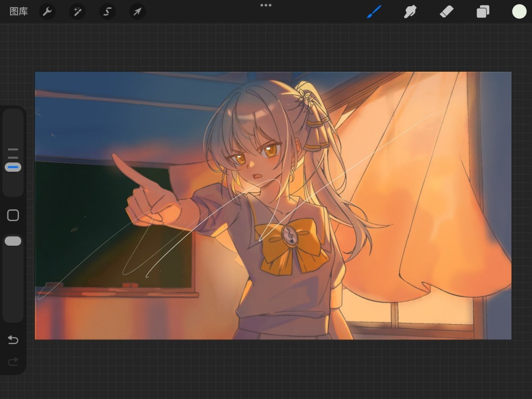Tap the redo arrow in sidebar

pos(13,362)
